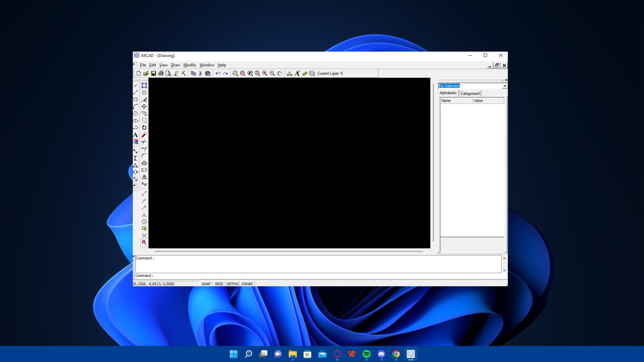Activate the Rotate modify tool
This screenshot has width=644, height=362.
pos(144,128)
